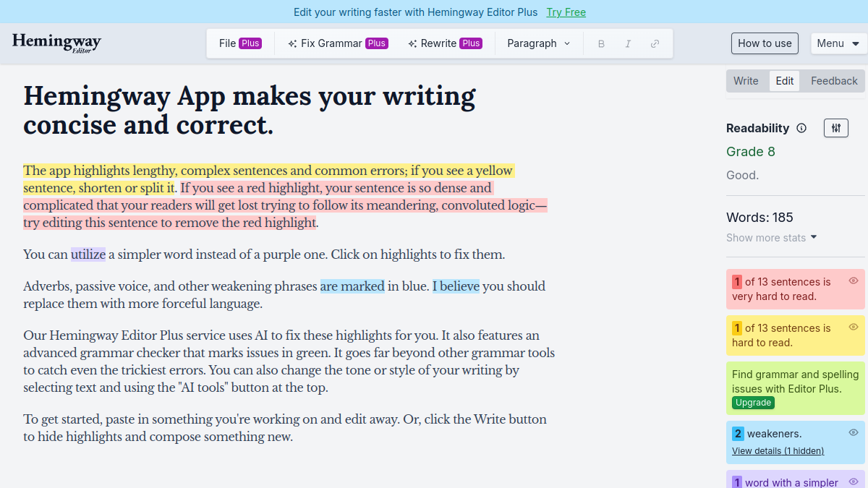Click the red number badge in very hard card
The width and height of the screenshot is (868, 488).
pos(737,282)
